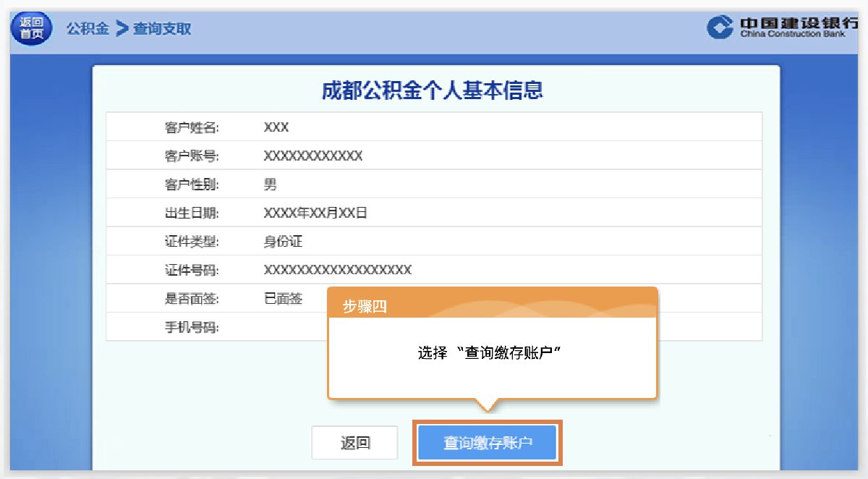Click the 成都公积金个人基本信息 page title

(434, 91)
